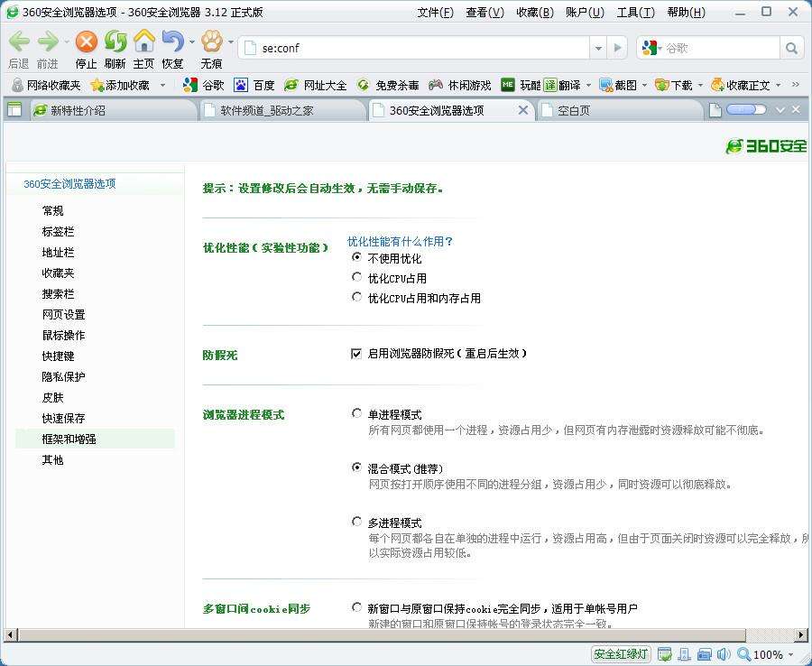Select 多进程模式 radio option

[x=356, y=521]
